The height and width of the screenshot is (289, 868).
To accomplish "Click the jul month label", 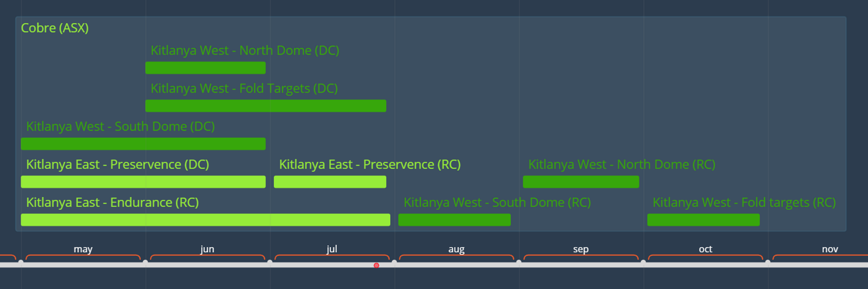I will pos(332,249).
